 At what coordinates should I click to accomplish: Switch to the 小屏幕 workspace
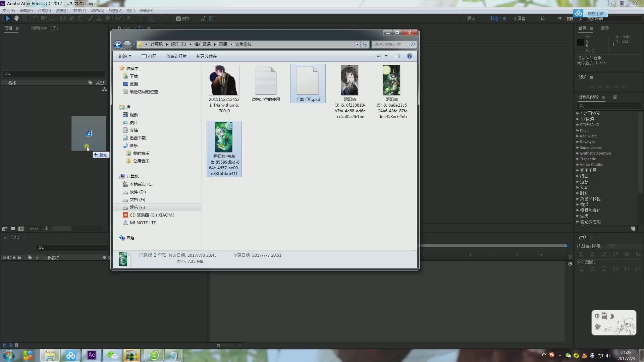[x=519, y=18]
